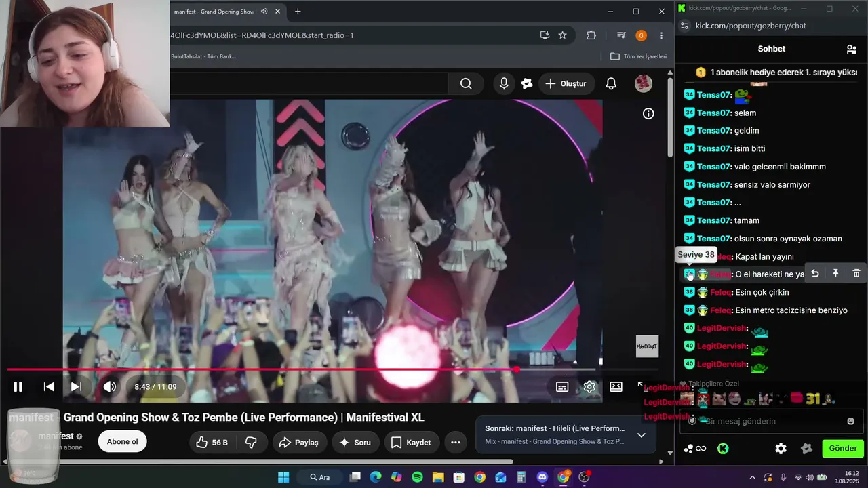Open the YouTube account avatar menu
Screen dimensions: 868x488
point(643,83)
